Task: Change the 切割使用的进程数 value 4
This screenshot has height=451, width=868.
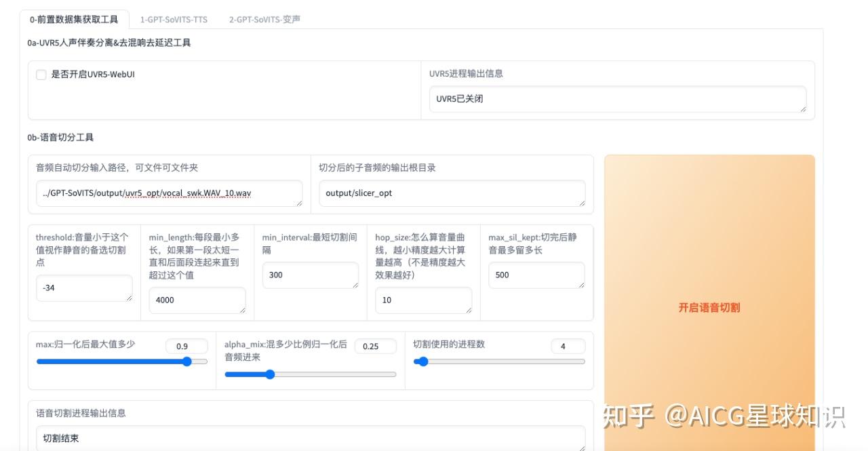Action: pos(567,346)
